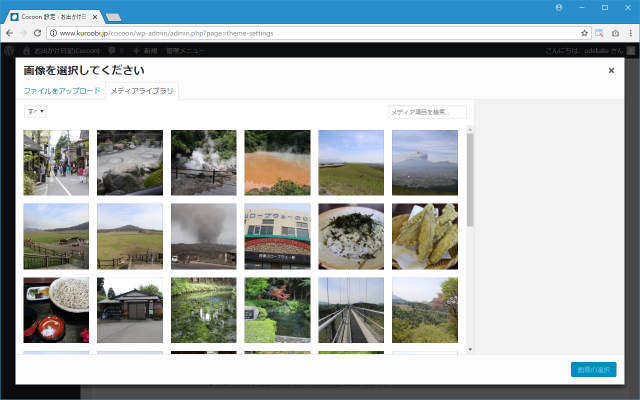Viewport: 640px width, 400px height.
Task: Open the media type filter dropdown
Action: click(36, 111)
